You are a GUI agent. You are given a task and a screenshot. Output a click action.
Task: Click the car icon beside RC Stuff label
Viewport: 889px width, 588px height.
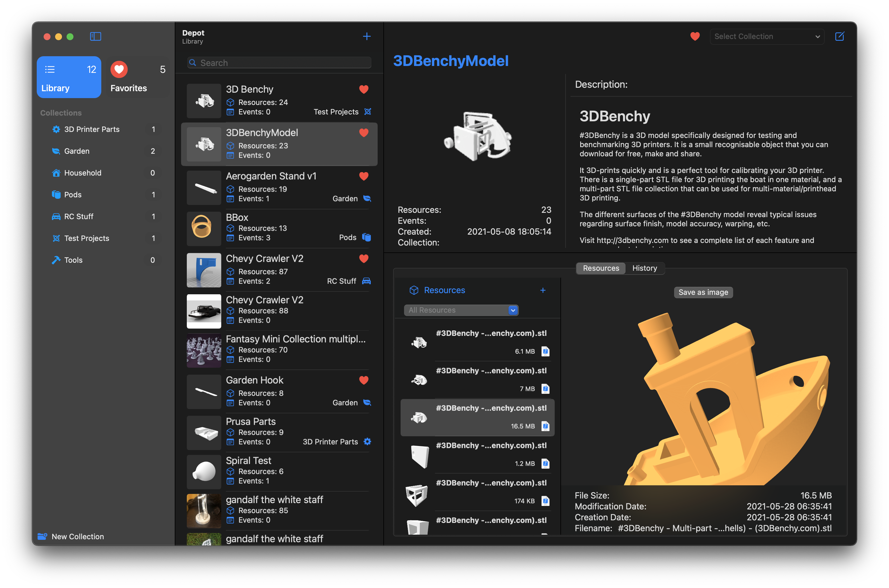366,281
